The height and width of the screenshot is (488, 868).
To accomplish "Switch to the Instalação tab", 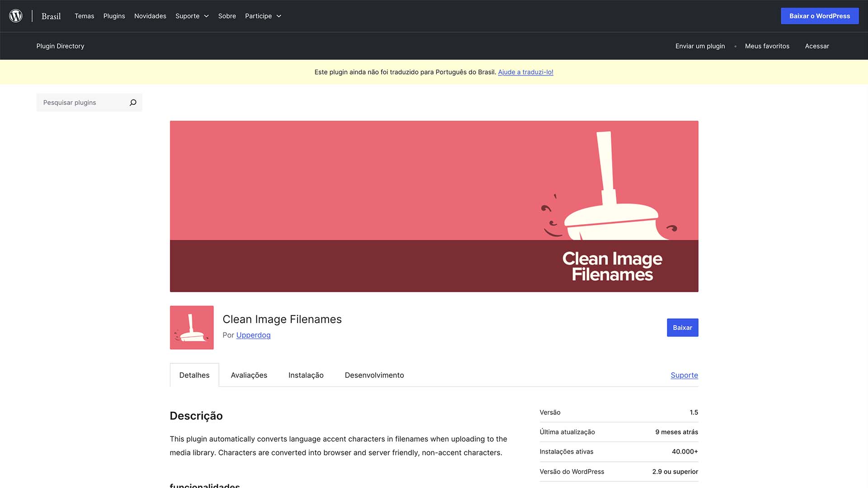I will pos(306,375).
